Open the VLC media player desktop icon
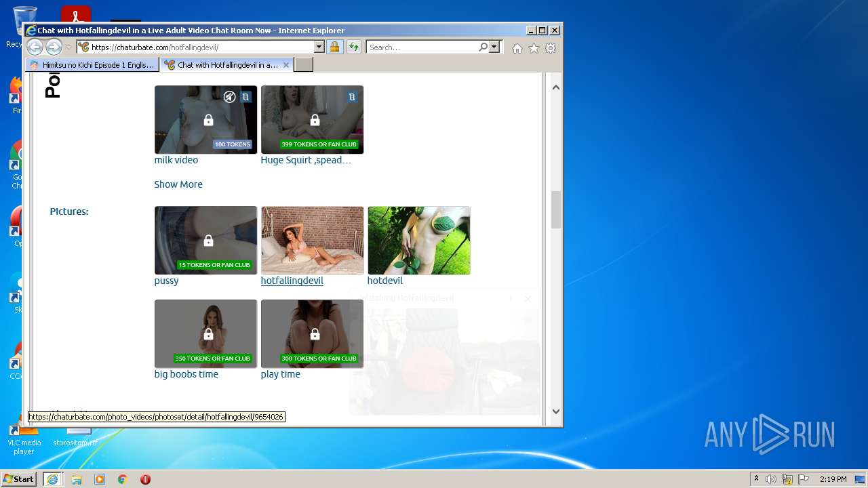Screen dimensions: 868x488 (x=24, y=439)
